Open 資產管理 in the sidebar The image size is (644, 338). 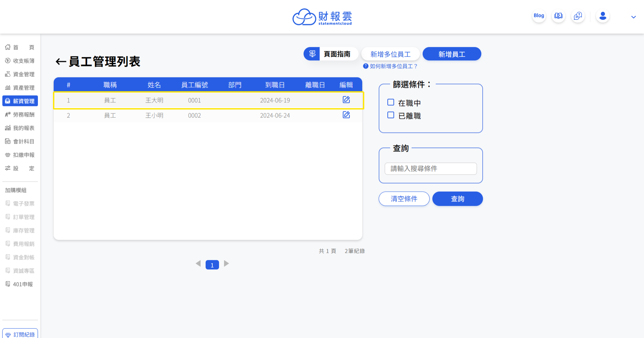[x=20, y=88]
